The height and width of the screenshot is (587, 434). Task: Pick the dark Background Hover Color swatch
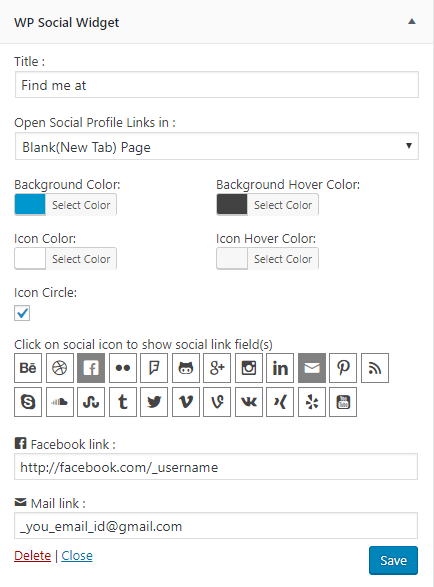(232, 205)
